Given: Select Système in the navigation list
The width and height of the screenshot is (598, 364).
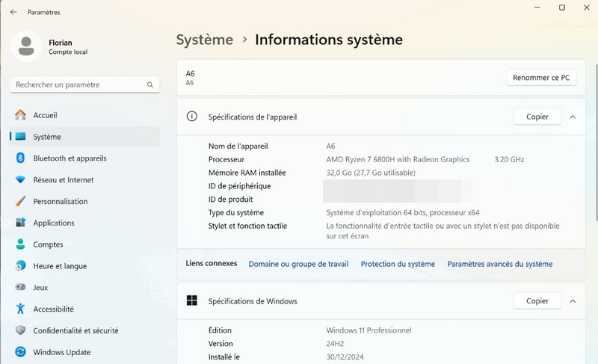Looking at the screenshot, I should [x=47, y=137].
